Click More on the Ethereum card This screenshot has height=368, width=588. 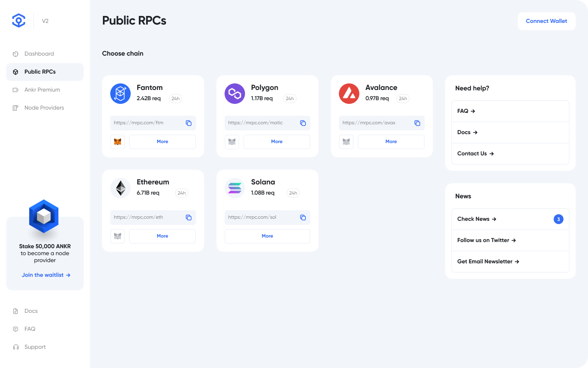click(x=163, y=236)
